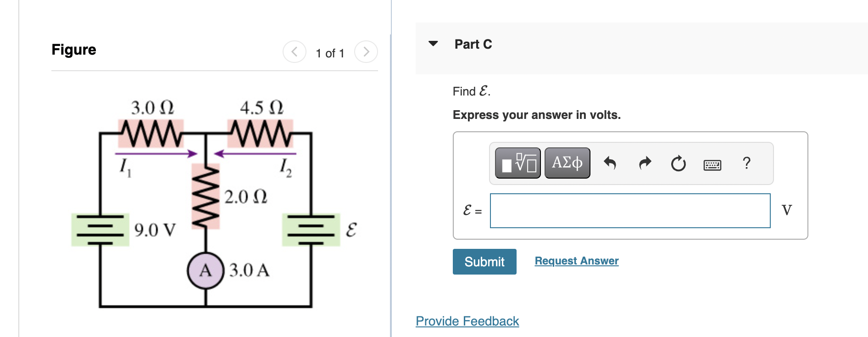868x337 pixels.
Task: Click the undo arrow in the answer toolbar
Action: tap(610, 163)
